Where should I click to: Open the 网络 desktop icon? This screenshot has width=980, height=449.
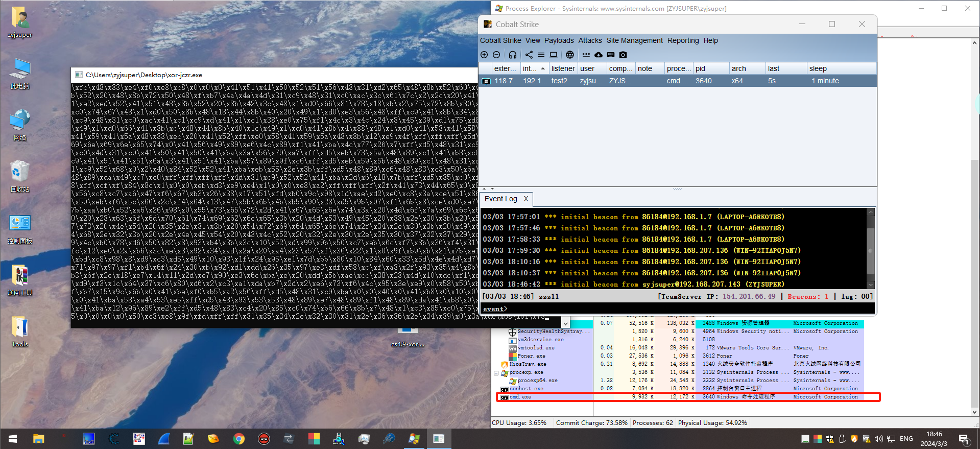click(20, 125)
